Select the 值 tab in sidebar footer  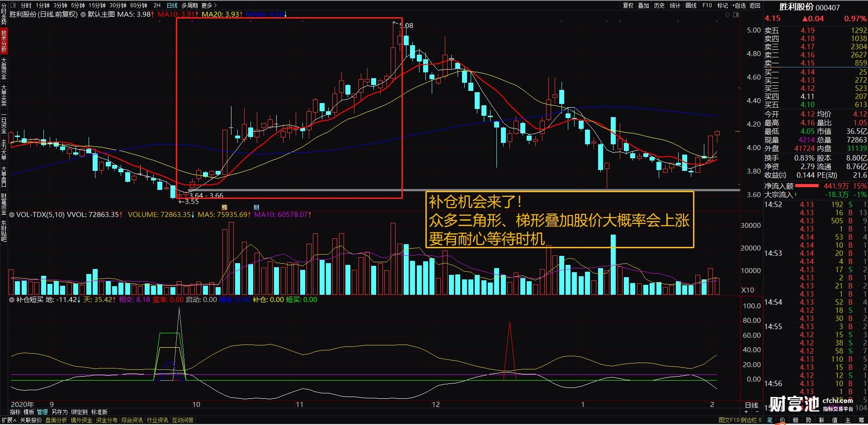[835, 420]
